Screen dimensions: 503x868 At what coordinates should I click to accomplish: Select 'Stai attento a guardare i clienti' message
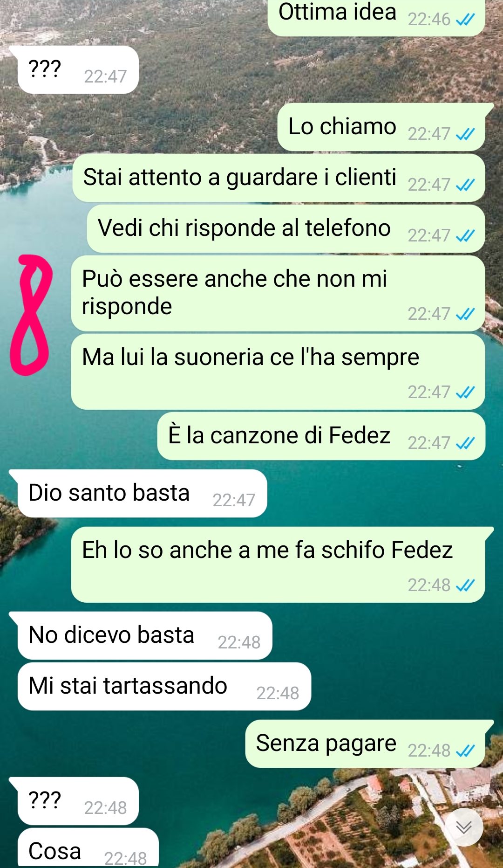tap(279, 178)
